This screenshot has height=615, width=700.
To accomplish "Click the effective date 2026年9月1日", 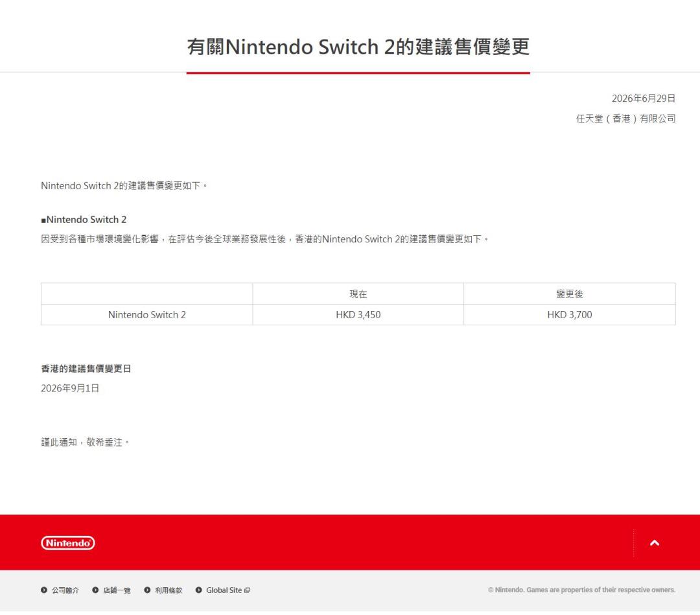I will coord(70,388).
